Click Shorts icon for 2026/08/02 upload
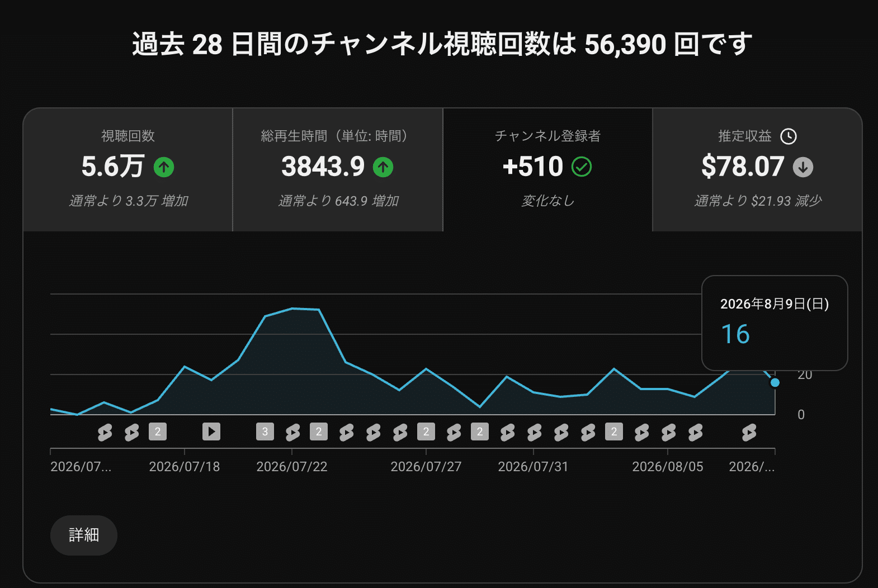878x588 pixels. click(588, 432)
